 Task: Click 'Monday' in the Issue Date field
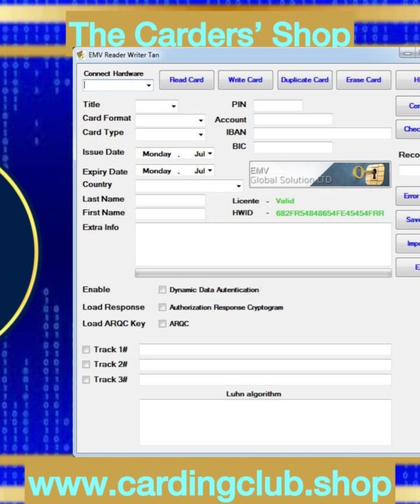157,154
